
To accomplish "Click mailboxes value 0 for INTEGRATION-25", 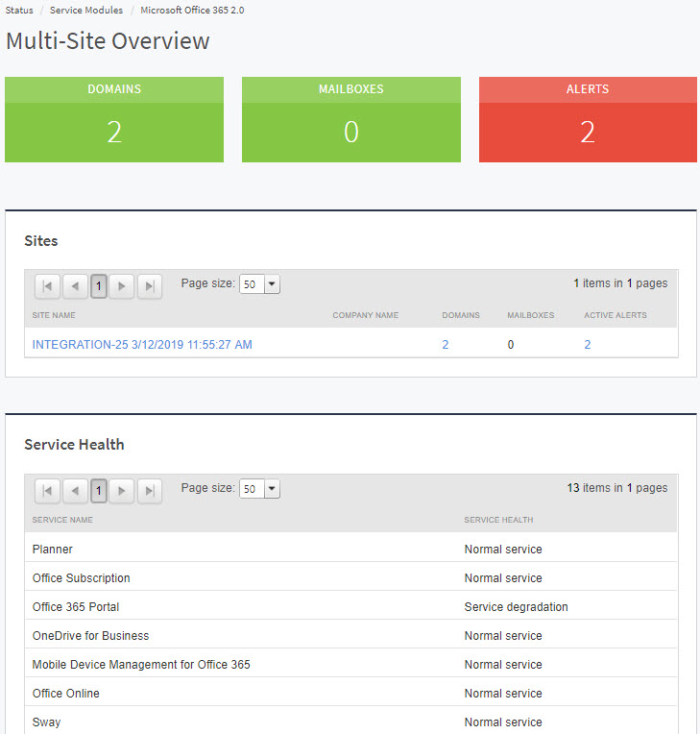I will pyautogui.click(x=511, y=345).
